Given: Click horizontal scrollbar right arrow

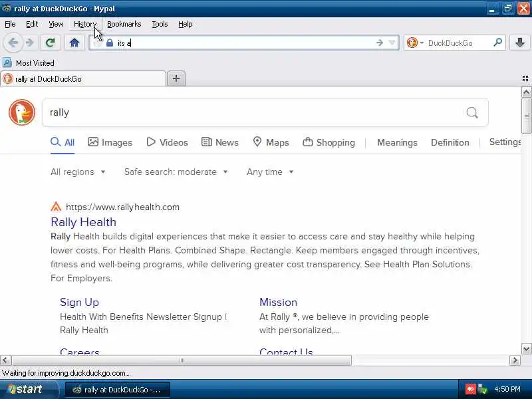Looking at the screenshot, I should pyautogui.click(x=515, y=360).
